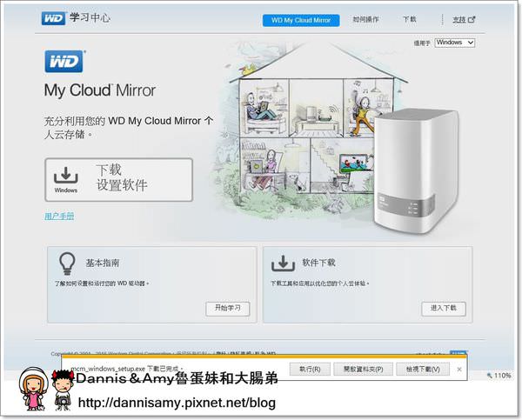Open the 下载 menu item in header
This screenshot has height=420, width=522.
[410, 19]
